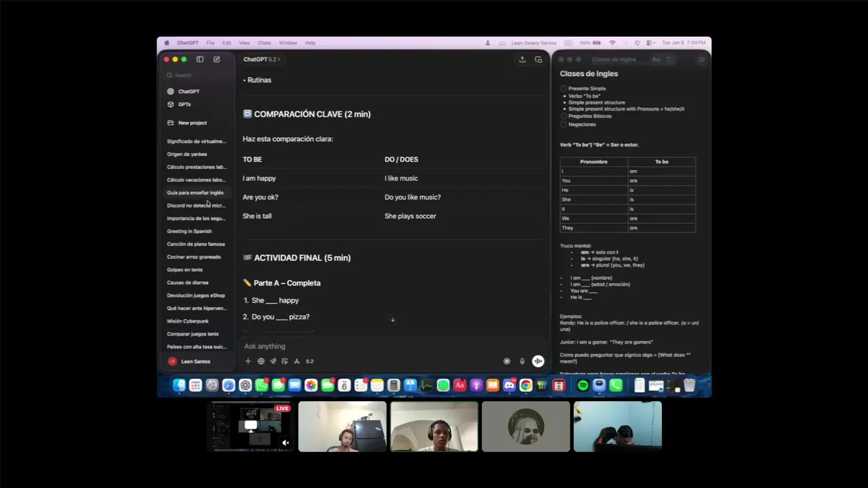The image size is (868, 488).
Task: Click the Ask anything message box
Action: click(393, 346)
